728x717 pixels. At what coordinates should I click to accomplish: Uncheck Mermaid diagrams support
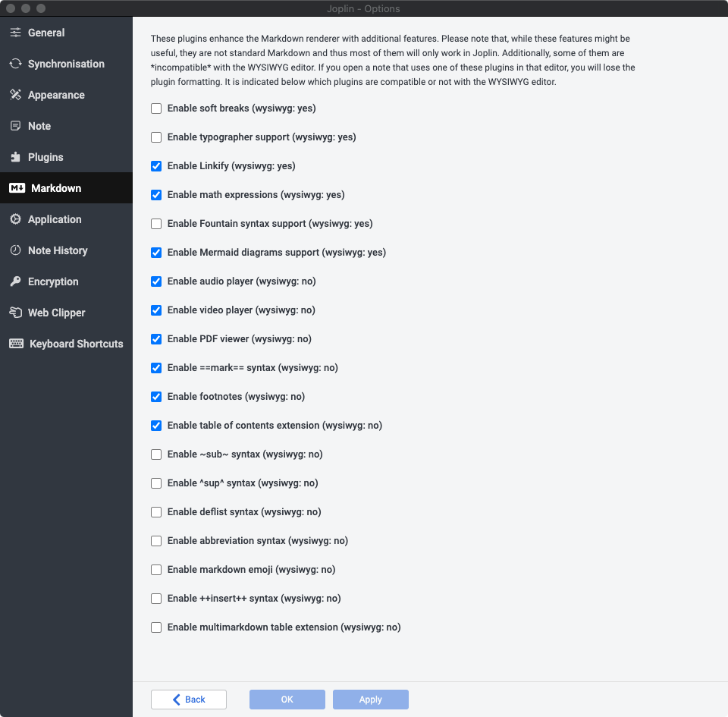(x=156, y=253)
